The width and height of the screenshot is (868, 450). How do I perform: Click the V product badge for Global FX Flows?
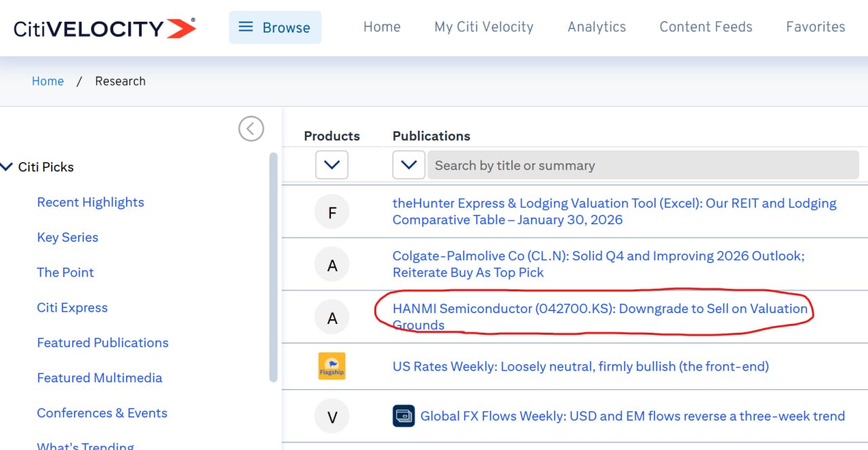click(x=332, y=417)
